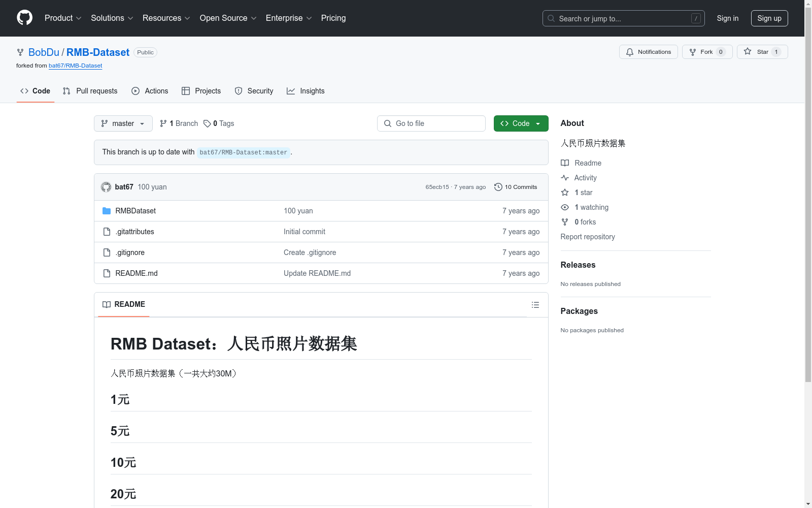Expand the Product menu
Screen dimensions: 812x508
click(63, 18)
